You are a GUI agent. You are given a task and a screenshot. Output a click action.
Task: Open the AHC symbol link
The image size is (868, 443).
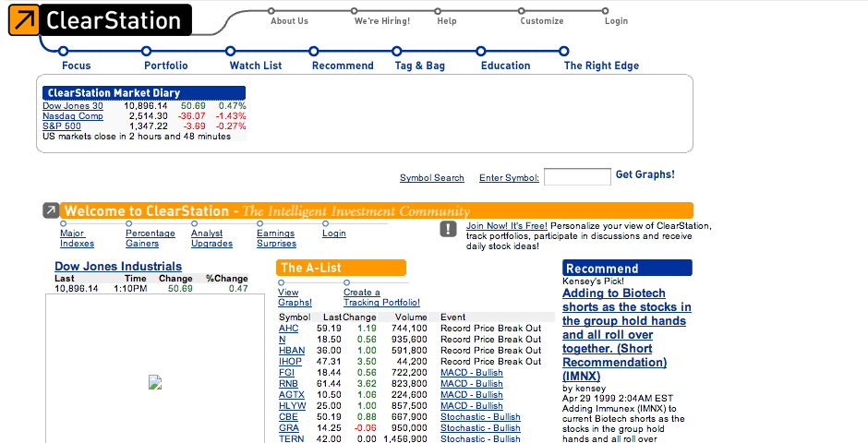click(288, 329)
